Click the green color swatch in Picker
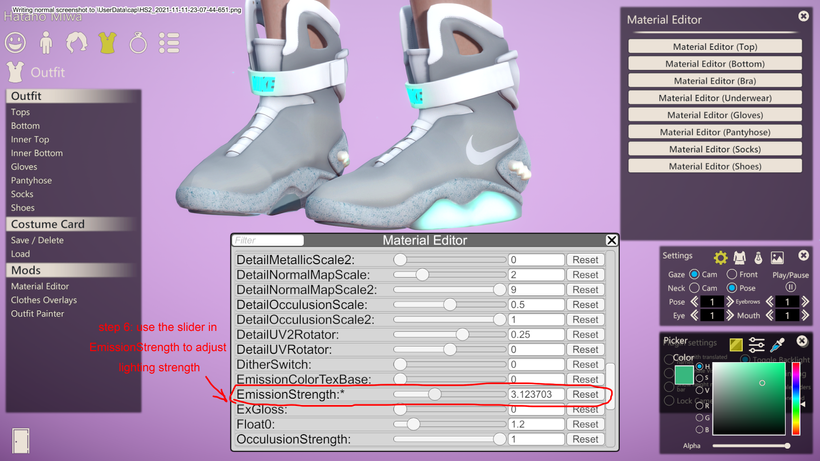 point(684,375)
